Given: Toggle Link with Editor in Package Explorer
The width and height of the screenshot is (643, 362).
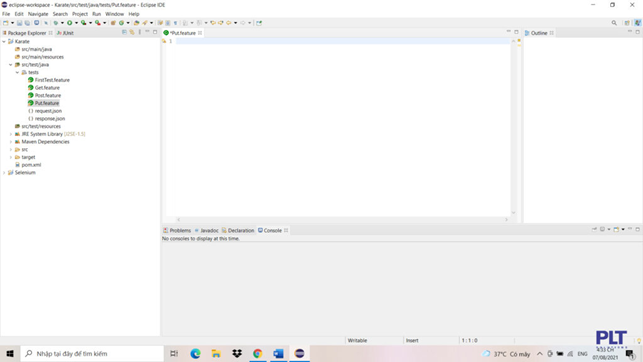Looking at the screenshot, I should [x=132, y=32].
